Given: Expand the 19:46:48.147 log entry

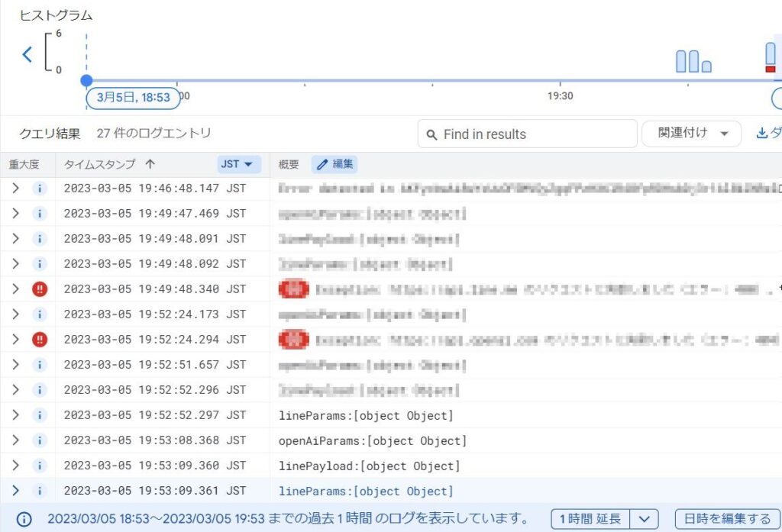Looking at the screenshot, I should click(x=15, y=189).
